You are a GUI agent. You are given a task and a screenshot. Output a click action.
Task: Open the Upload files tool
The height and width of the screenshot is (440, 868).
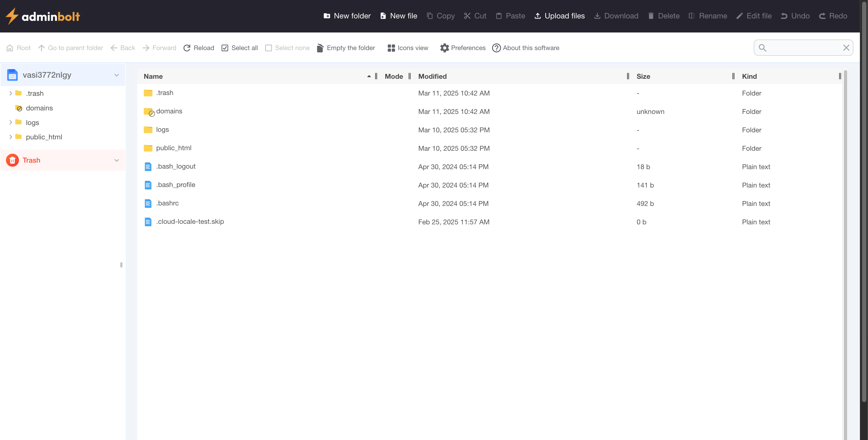[x=537, y=16]
